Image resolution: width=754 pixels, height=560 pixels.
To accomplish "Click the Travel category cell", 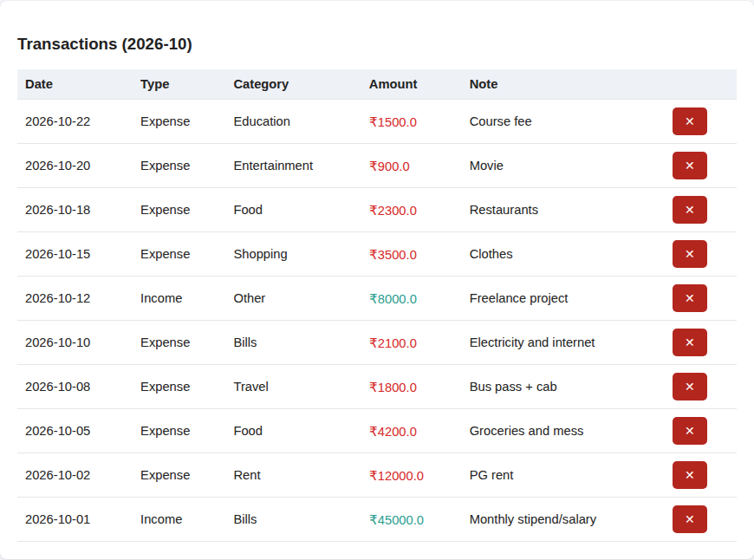I will [251, 387].
